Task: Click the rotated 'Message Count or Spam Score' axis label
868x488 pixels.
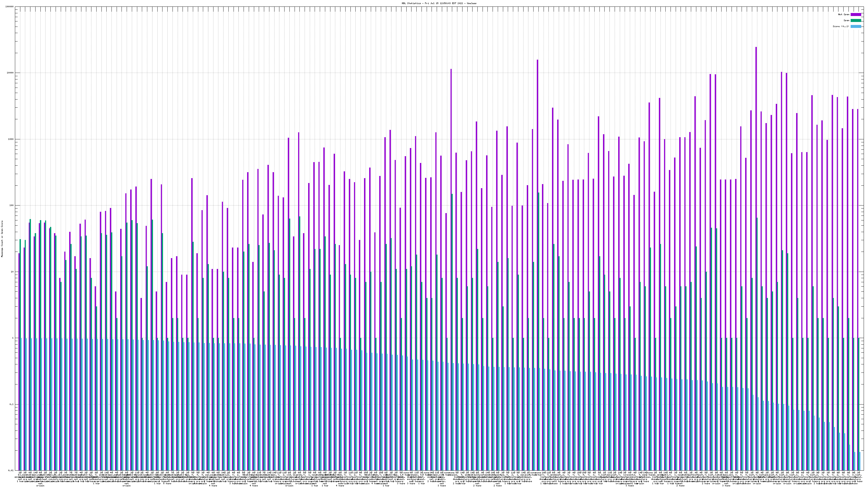Action: click(2, 239)
